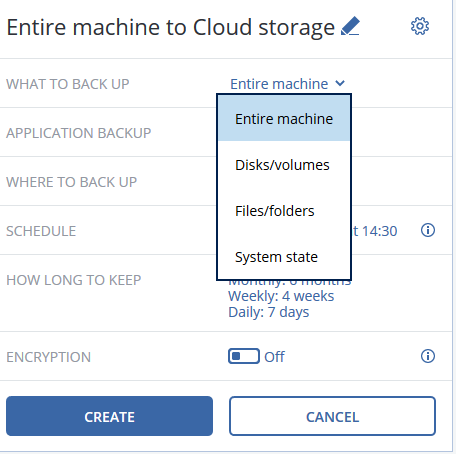Click the pencil icon to rename plan
Viewport: 456px width, 454px height.
[350, 26]
